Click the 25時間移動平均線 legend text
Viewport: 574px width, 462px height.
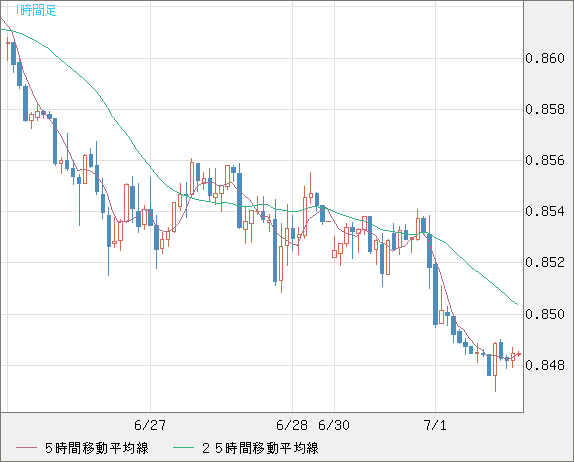tap(260, 448)
